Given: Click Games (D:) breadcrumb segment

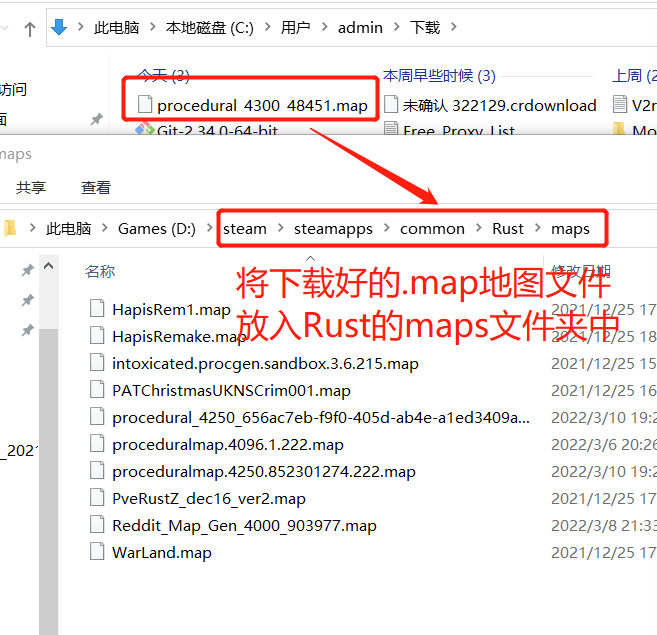Looking at the screenshot, I should [x=157, y=229].
